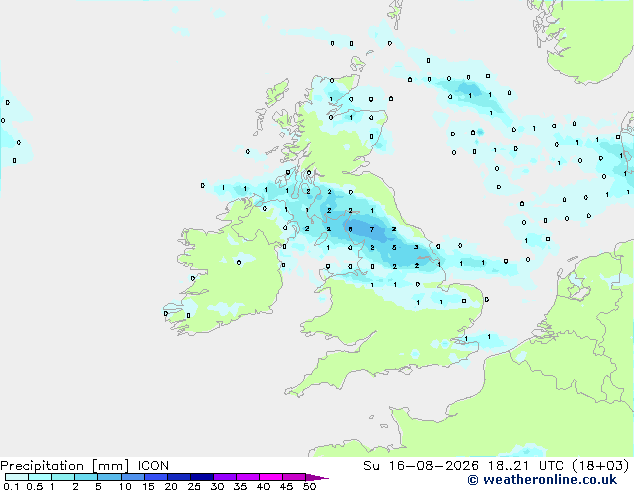The width and height of the screenshot is (634, 490).
Task: Select the 1–2 mm legend color box
Action: (x=63, y=477)
